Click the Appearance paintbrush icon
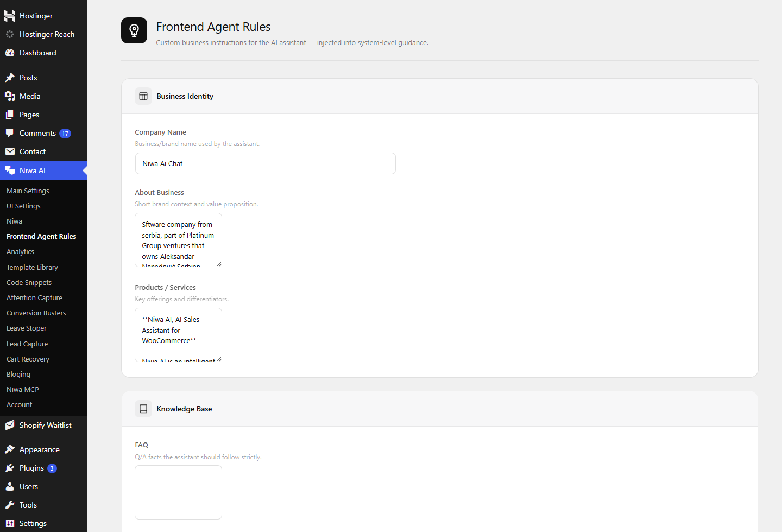The width and height of the screenshot is (782, 532). point(10,449)
